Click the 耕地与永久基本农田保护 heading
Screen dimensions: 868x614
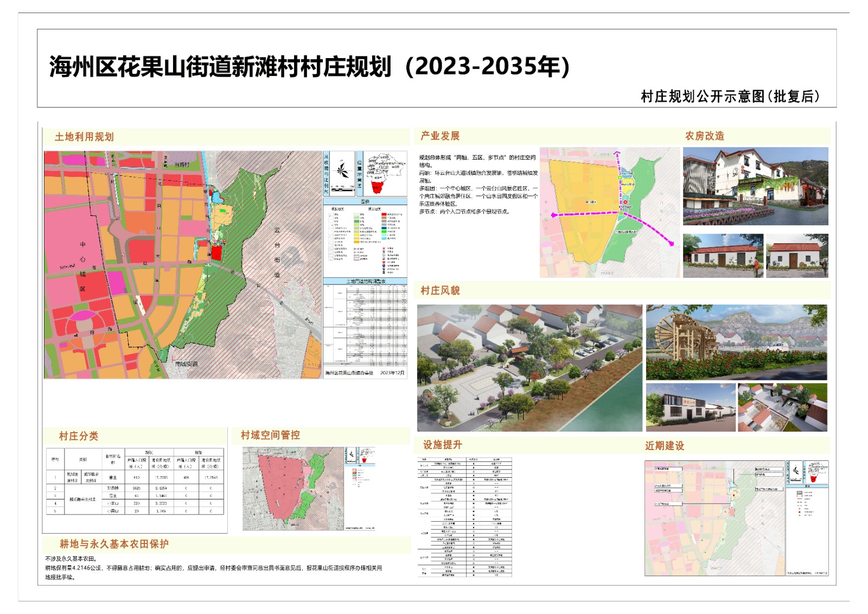pos(114,544)
